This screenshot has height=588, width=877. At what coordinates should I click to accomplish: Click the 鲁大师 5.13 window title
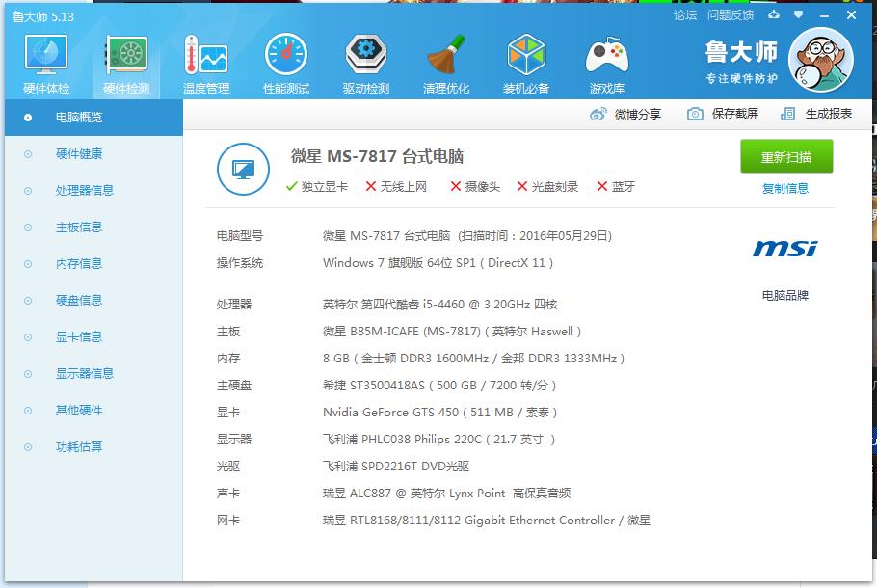click(x=43, y=16)
